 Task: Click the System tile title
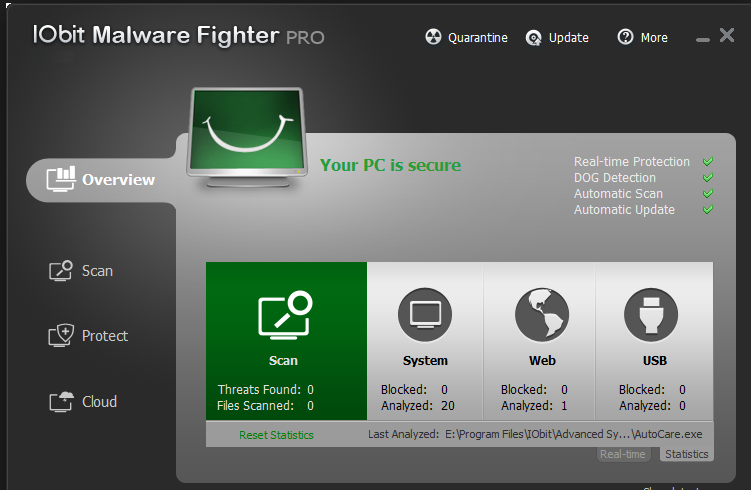click(425, 360)
